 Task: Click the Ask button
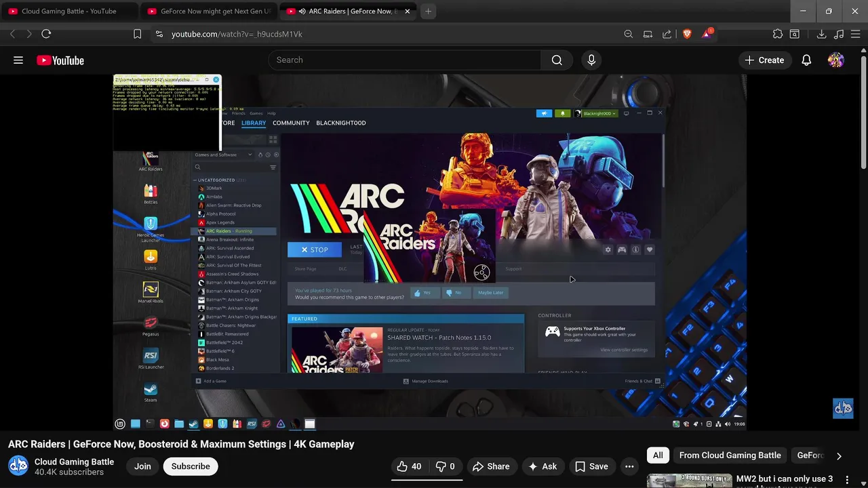(x=542, y=466)
